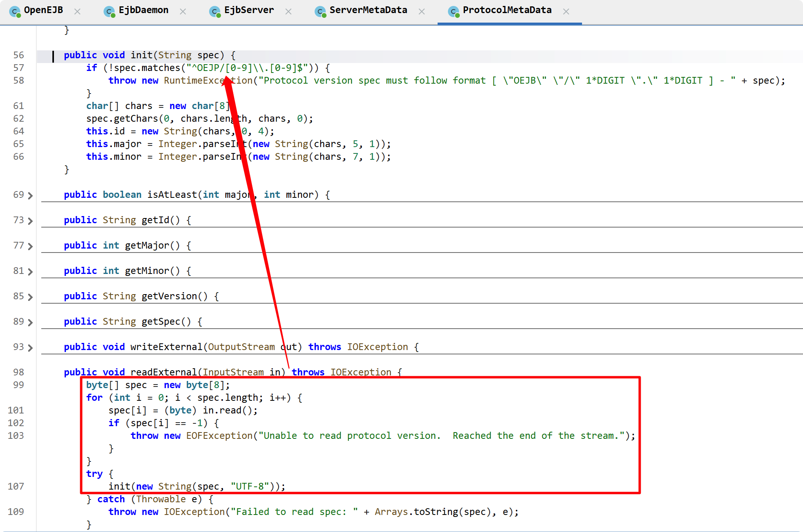Expand the collapsed getMajor method

(x=31, y=246)
